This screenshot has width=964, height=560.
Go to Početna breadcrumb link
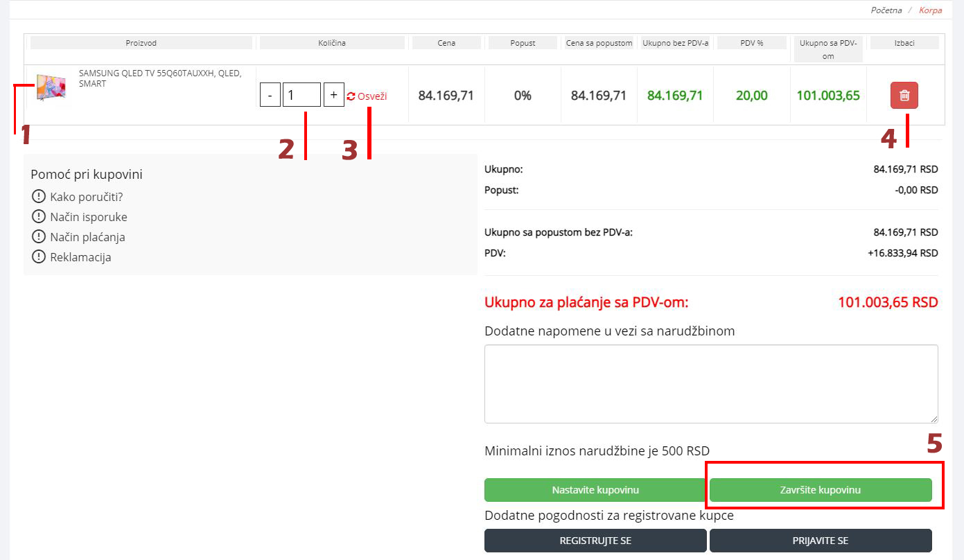pos(886,10)
